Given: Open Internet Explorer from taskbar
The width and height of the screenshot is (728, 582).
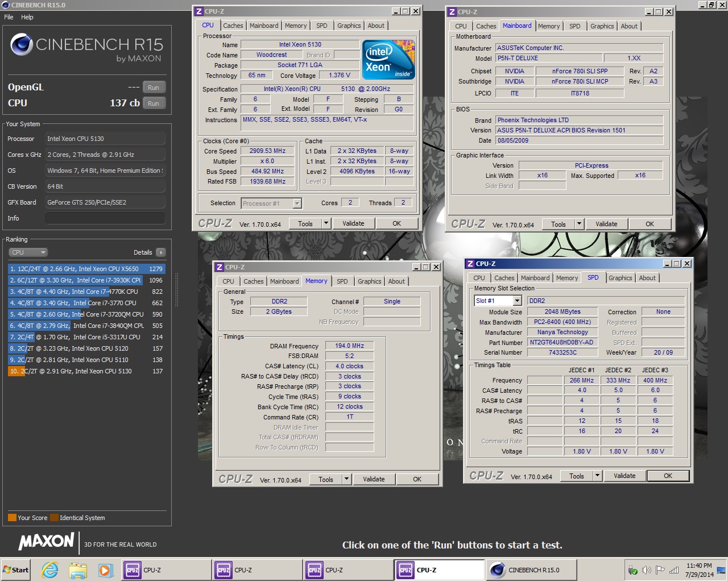Looking at the screenshot, I should click(x=50, y=570).
